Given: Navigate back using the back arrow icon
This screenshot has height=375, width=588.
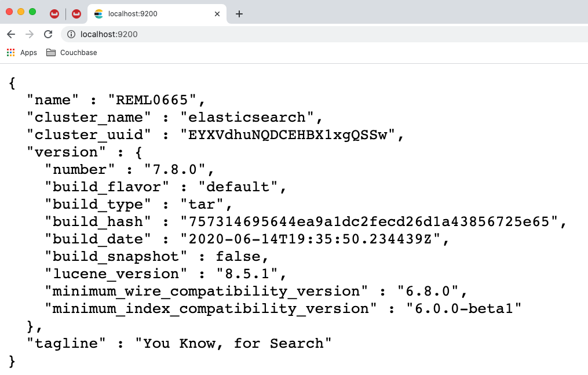Looking at the screenshot, I should 10,34.
